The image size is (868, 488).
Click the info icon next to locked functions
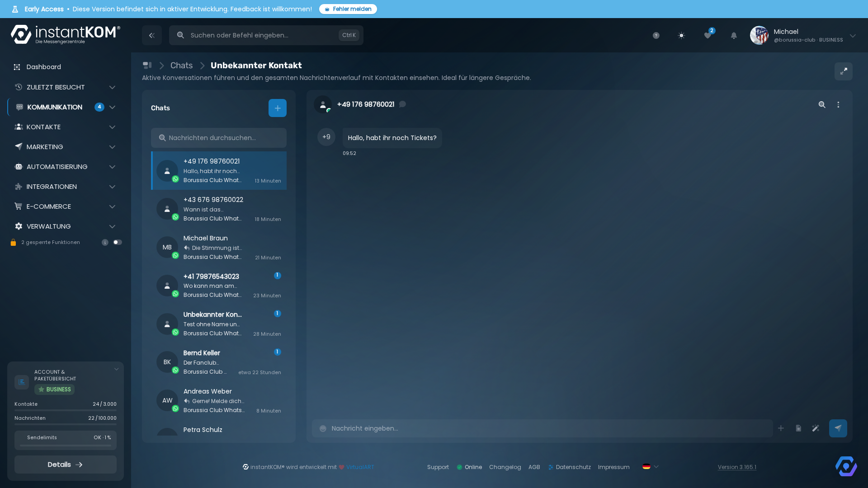(x=105, y=242)
